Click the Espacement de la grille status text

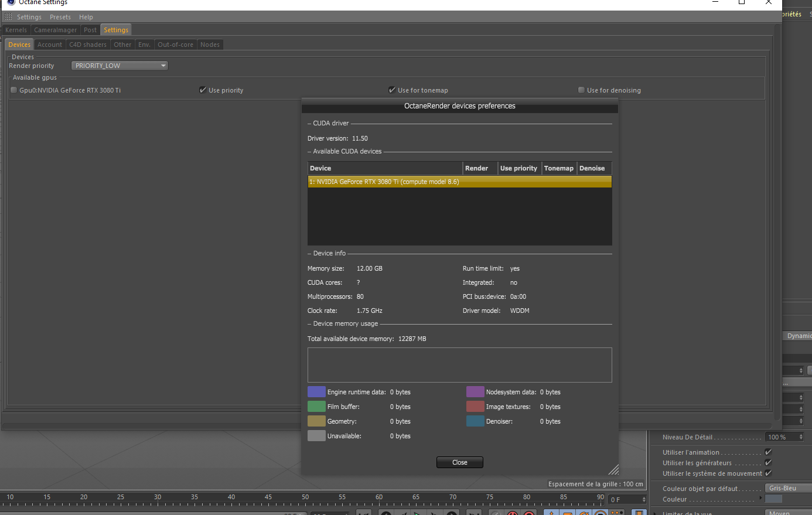596,484
